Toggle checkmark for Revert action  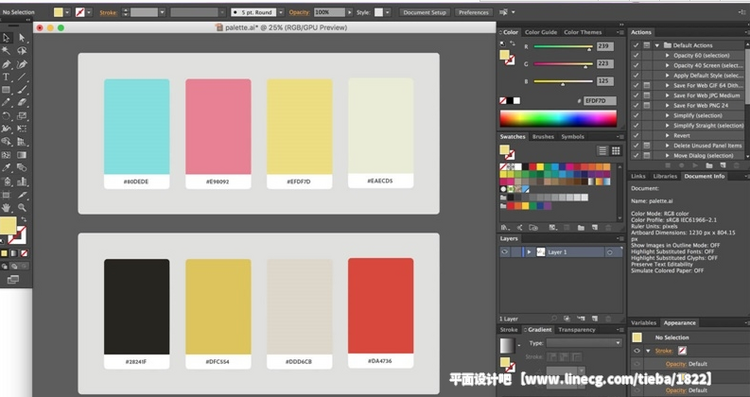636,135
